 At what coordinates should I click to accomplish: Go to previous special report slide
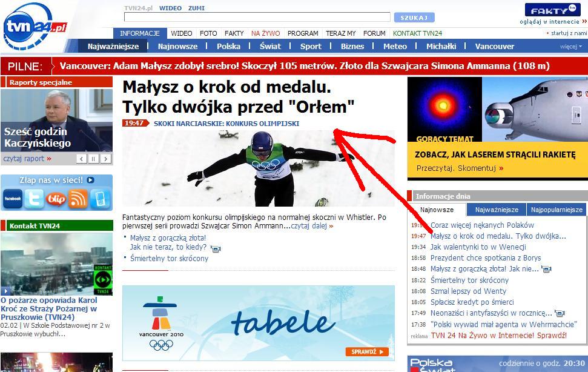tap(82, 159)
